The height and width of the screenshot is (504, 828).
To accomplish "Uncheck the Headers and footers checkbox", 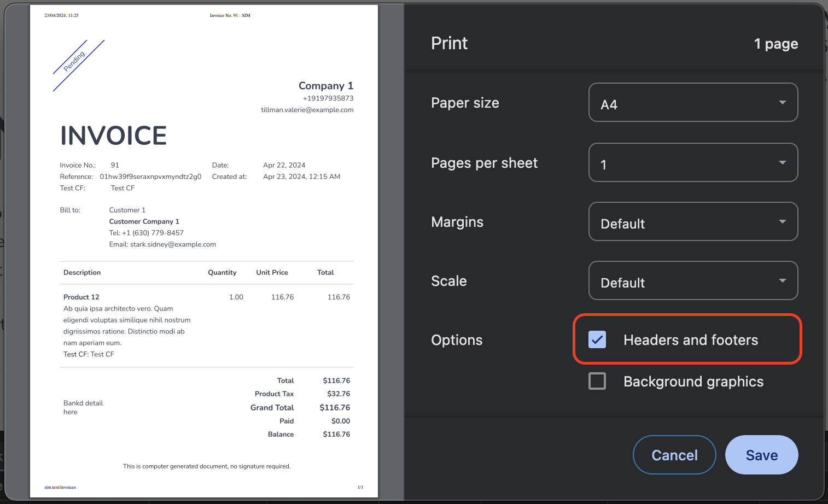I will pyautogui.click(x=597, y=339).
